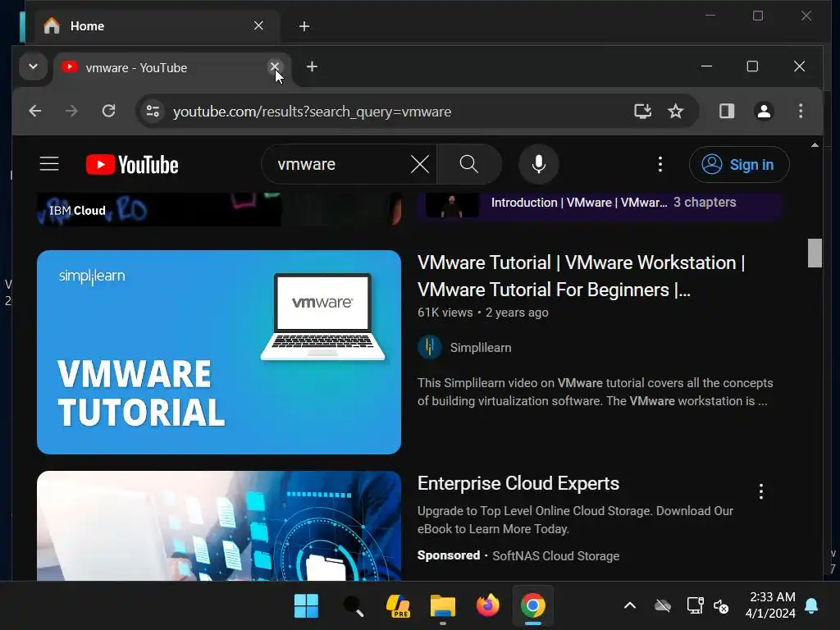The image size is (840, 630).
Task: Reload the YouTube results page
Action: (x=109, y=111)
